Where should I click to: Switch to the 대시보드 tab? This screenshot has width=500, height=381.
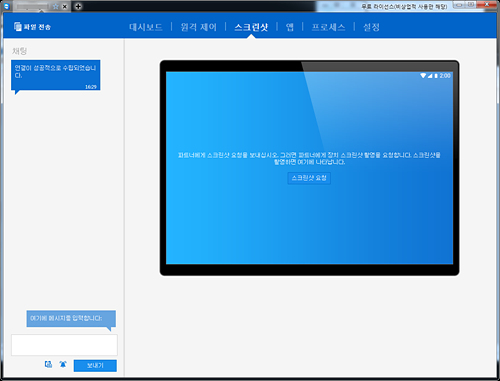point(146,27)
